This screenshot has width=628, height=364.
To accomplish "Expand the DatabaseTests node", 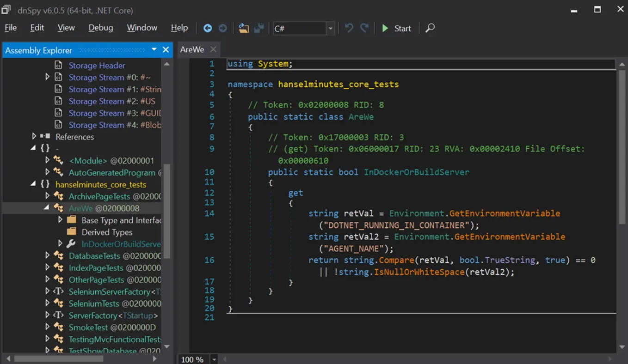I will pyautogui.click(x=48, y=255).
